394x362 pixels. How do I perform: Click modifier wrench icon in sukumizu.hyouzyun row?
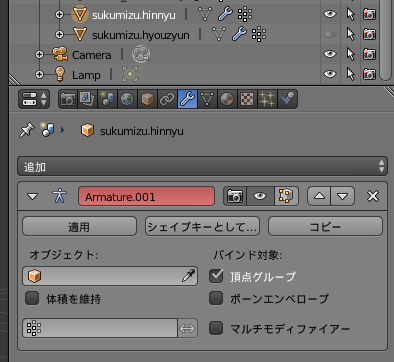(x=239, y=34)
